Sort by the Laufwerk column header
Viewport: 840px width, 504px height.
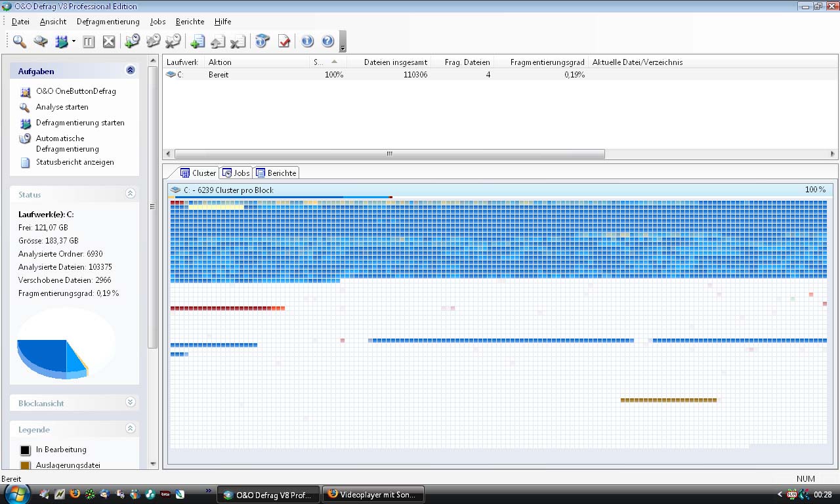point(184,62)
